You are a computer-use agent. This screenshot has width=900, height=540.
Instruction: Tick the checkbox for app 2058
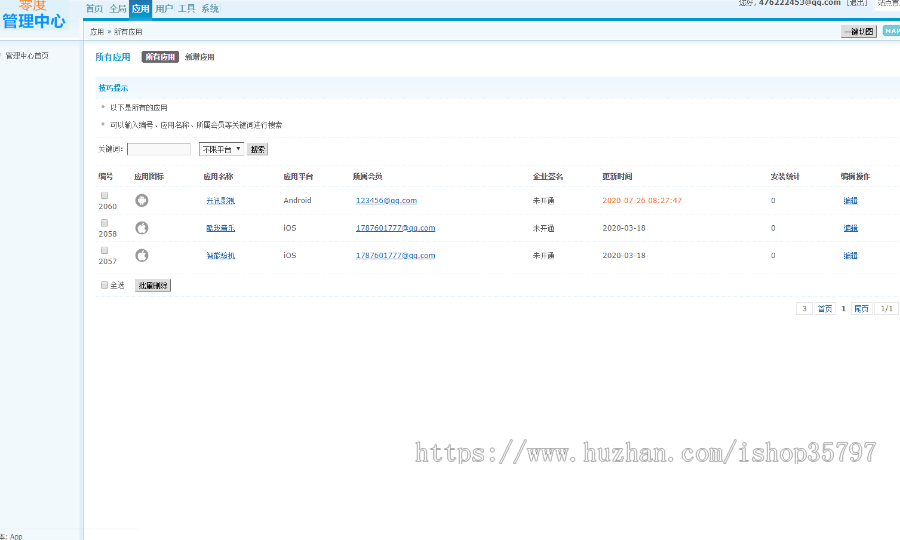pyautogui.click(x=104, y=222)
